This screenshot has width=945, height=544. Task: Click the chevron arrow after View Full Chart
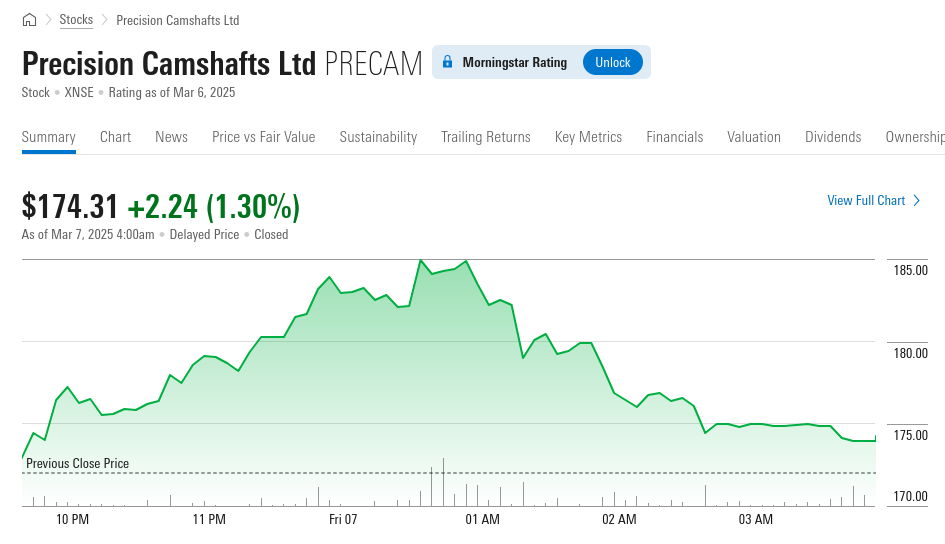tap(916, 201)
